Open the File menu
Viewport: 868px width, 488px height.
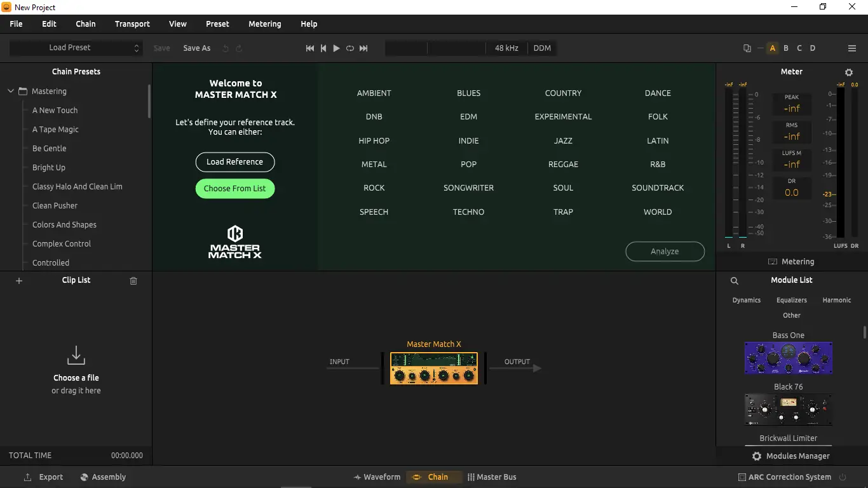[x=17, y=24]
